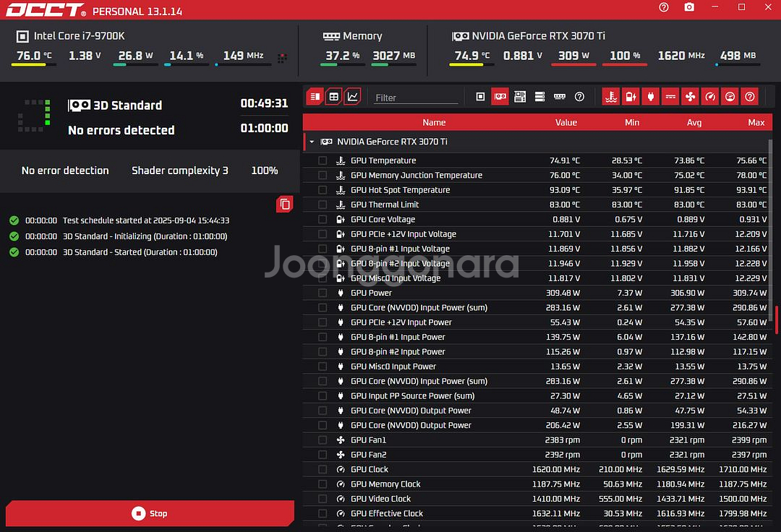781x532 pixels.
Task: Tick the GPU Effective Clock checkbox
Action: [x=323, y=513]
